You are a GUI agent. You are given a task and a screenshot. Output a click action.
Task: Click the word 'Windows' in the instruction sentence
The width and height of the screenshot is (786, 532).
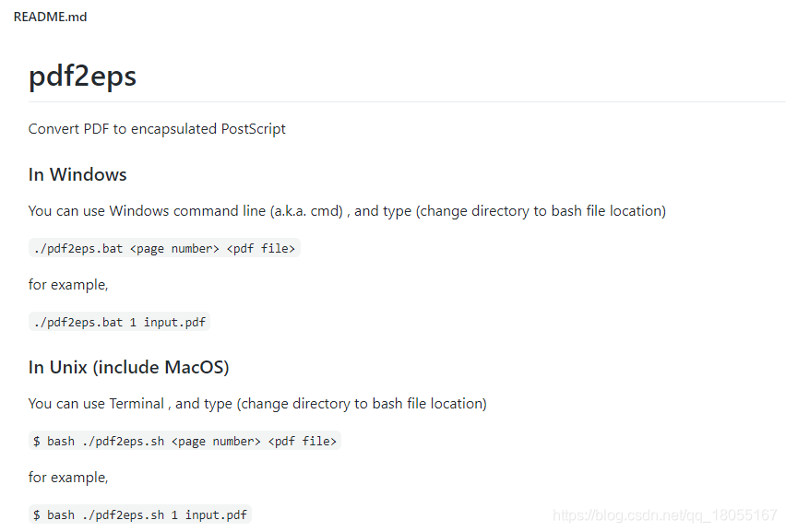139,211
